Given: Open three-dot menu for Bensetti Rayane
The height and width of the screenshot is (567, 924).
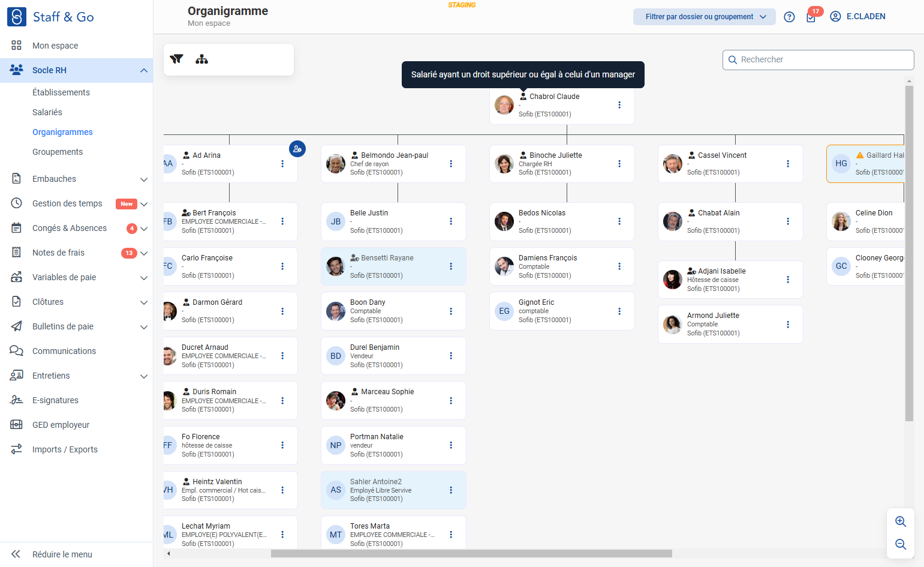Looking at the screenshot, I should pyautogui.click(x=451, y=266).
